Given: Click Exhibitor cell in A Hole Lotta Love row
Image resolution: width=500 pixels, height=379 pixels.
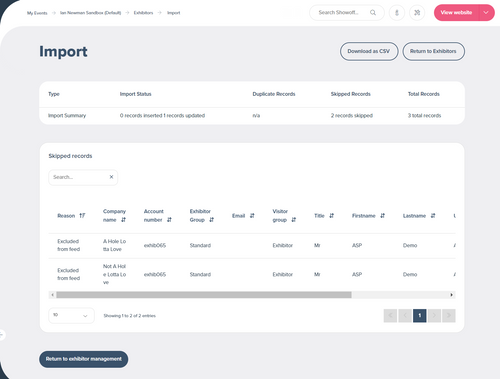Looking at the screenshot, I should coord(283,245).
